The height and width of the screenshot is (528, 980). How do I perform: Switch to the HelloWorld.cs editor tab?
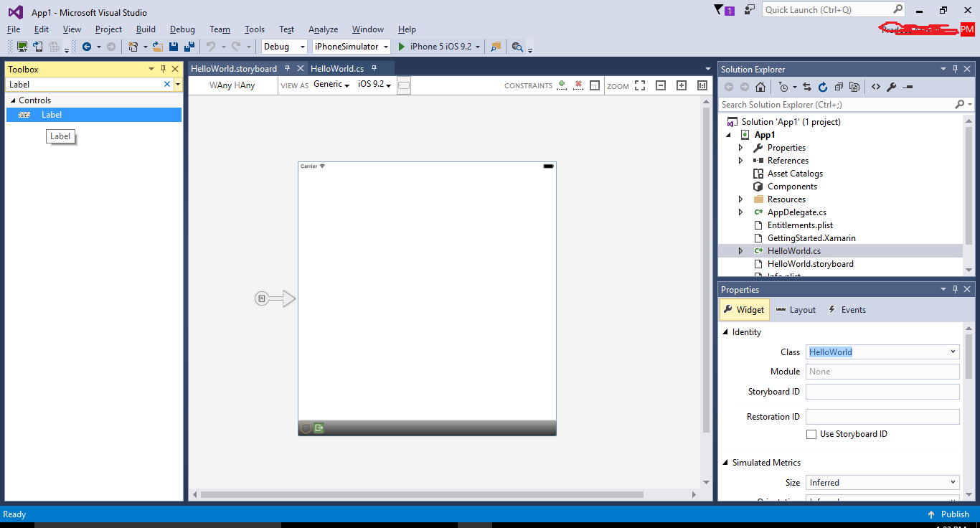337,69
